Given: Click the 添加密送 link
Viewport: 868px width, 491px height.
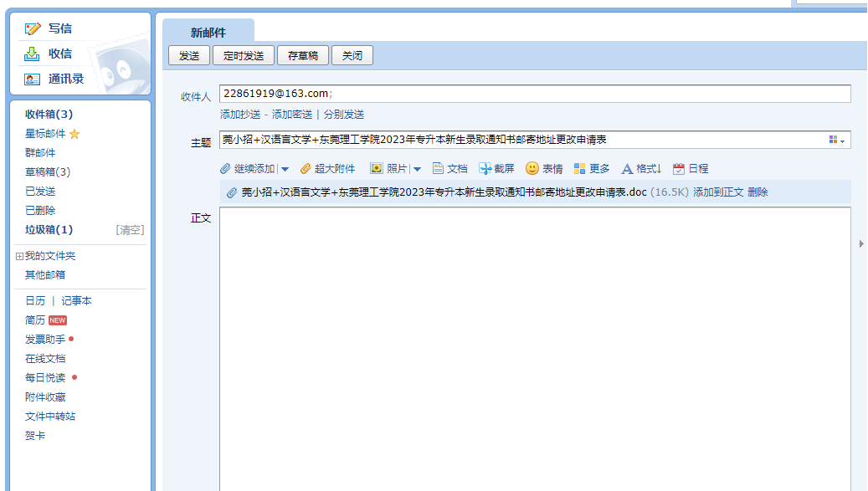Looking at the screenshot, I should [292, 115].
